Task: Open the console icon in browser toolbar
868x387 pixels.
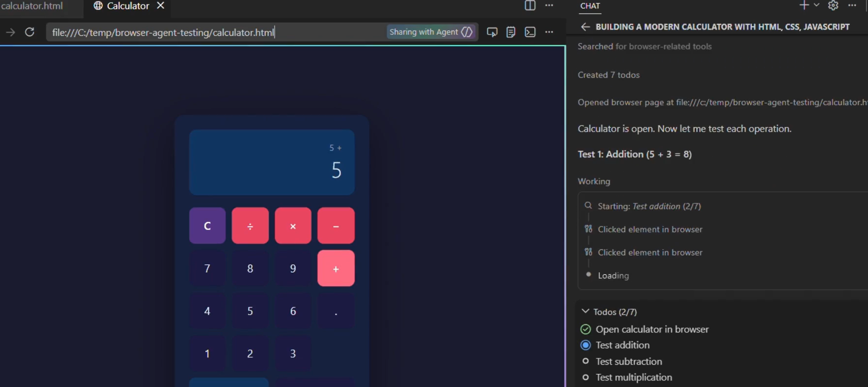Action: tap(530, 32)
